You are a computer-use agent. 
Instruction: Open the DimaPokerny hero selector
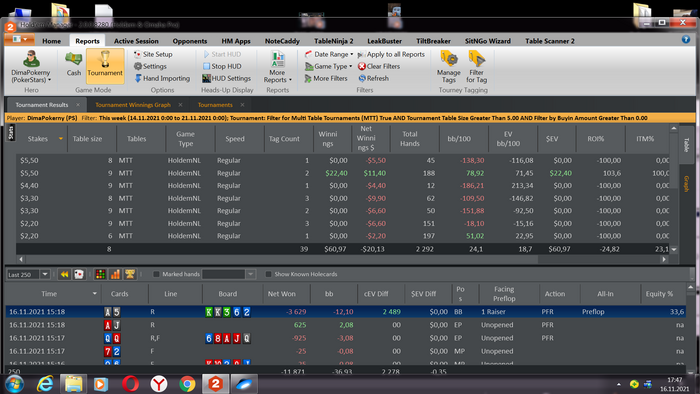point(31,67)
